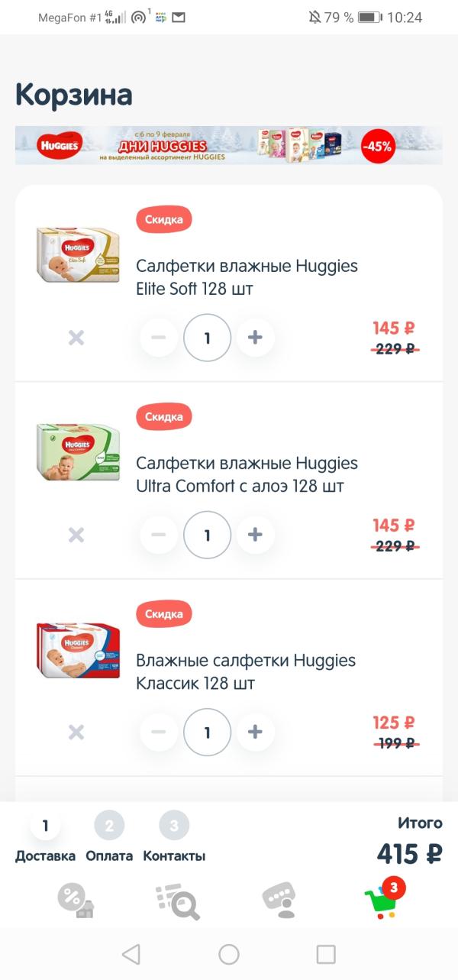Open Huggies Elite Soft product thumbnail
This screenshot has width=458, height=980.
tap(78, 254)
